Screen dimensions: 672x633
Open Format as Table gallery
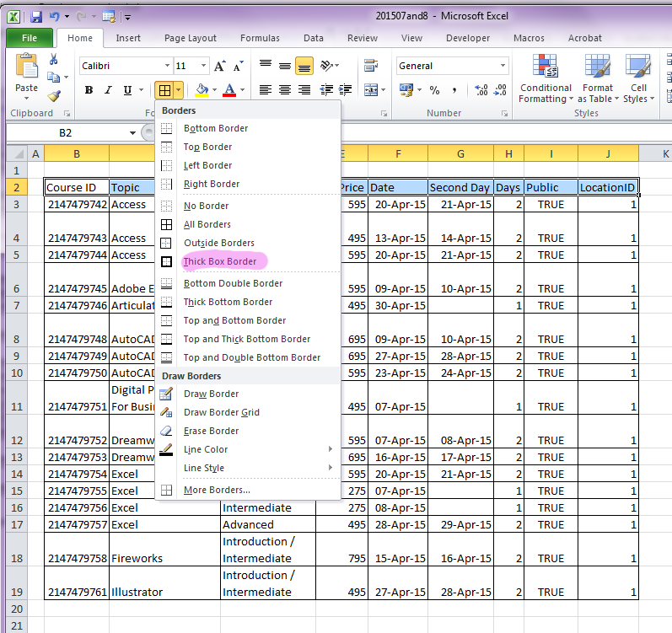pyautogui.click(x=598, y=78)
